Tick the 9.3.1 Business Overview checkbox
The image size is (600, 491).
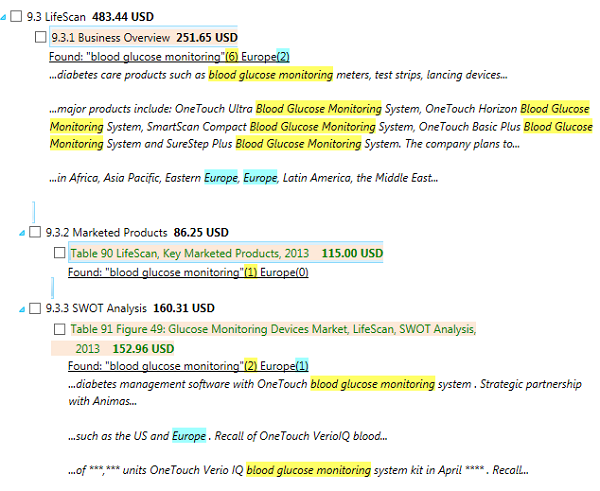click(40, 38)
